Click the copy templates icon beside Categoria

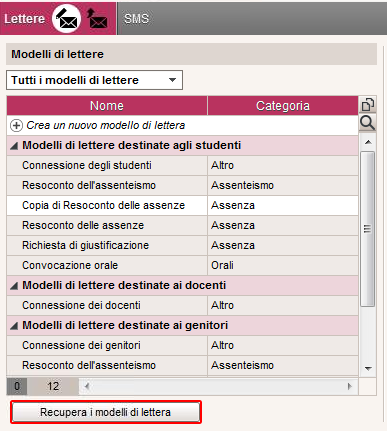click(368, 105)
